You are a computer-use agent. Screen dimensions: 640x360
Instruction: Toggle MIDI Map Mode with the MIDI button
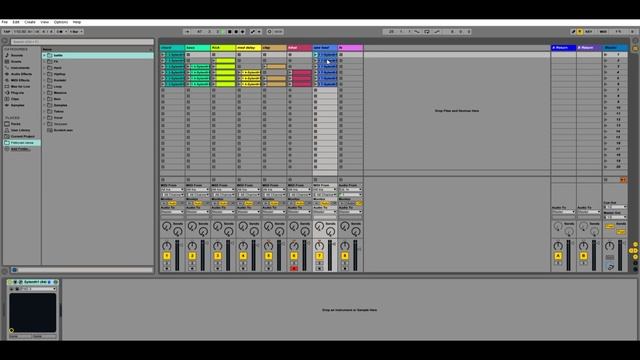click(603, 31)
